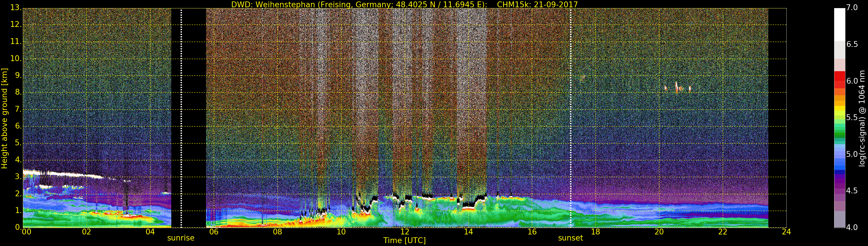Pick the white top segment of the colorbar
The height and width of the screenshot is (246, 868).
[839, 25]
